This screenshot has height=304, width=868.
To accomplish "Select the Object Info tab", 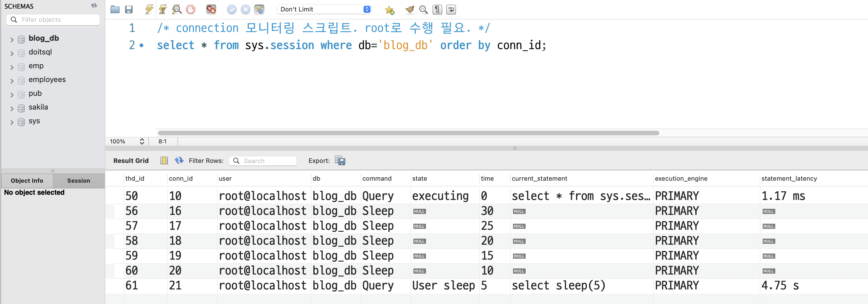I will click(27, 180).
